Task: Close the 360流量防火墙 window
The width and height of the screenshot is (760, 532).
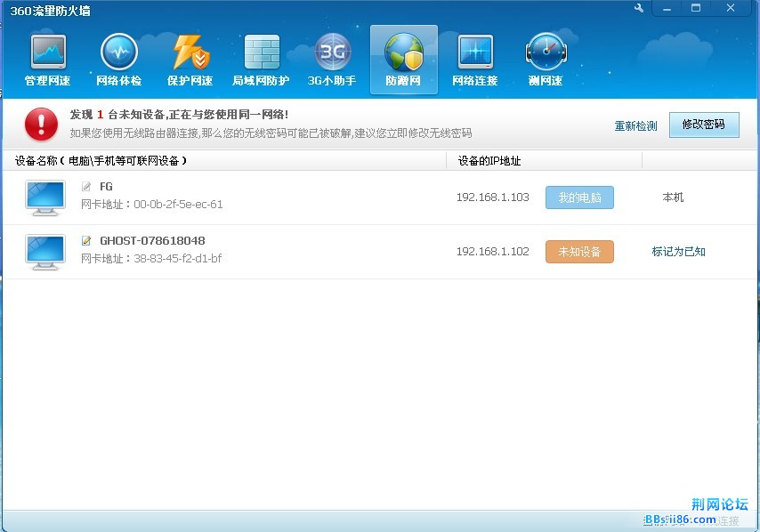Action: pyautogui.click(x=731, y=8)
